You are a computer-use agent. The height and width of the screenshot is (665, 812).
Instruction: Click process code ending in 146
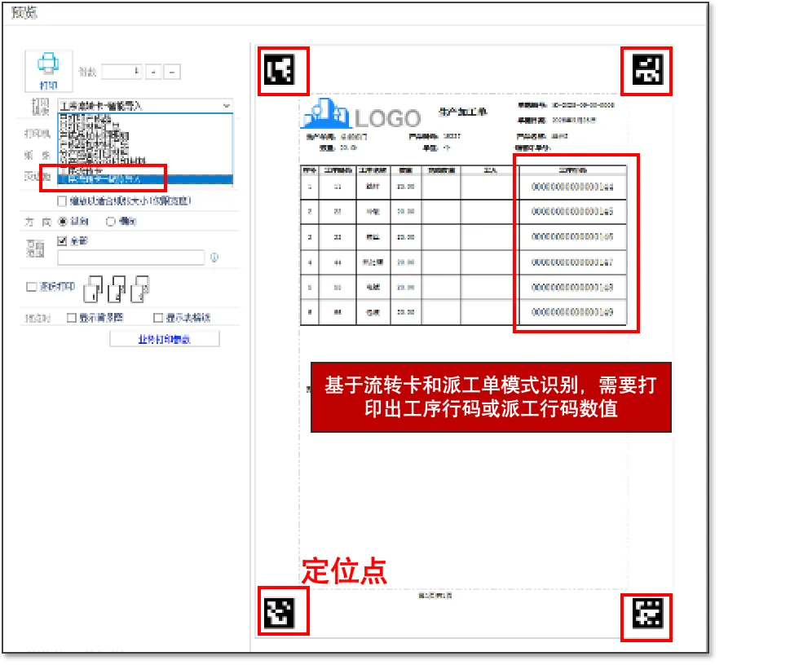click(x=573, y=236)
